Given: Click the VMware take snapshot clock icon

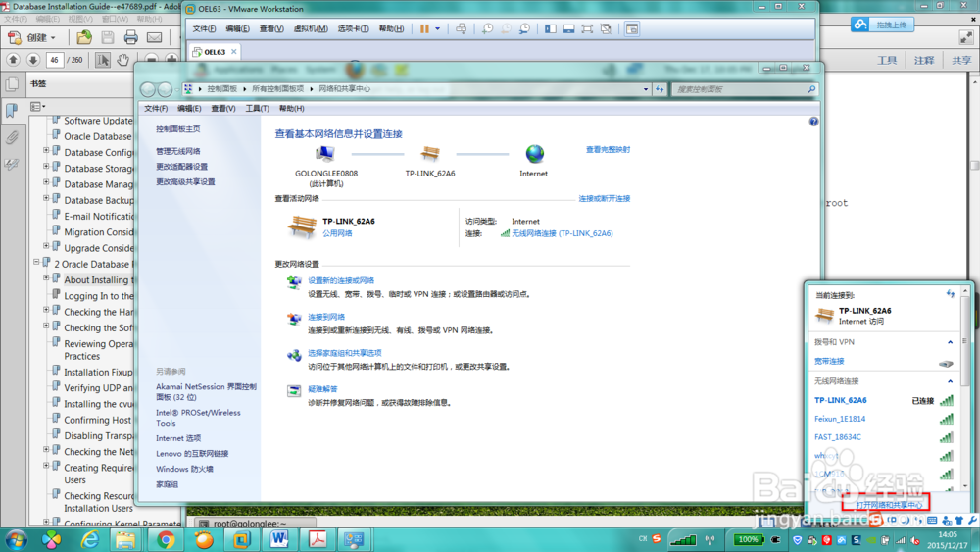Looking at the screenshot, I should click(487, 28).
